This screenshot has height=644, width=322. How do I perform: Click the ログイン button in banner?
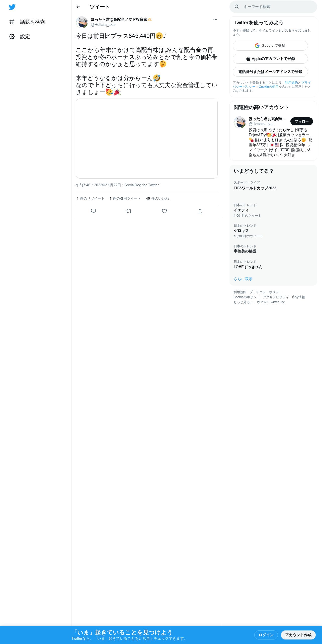266,635
